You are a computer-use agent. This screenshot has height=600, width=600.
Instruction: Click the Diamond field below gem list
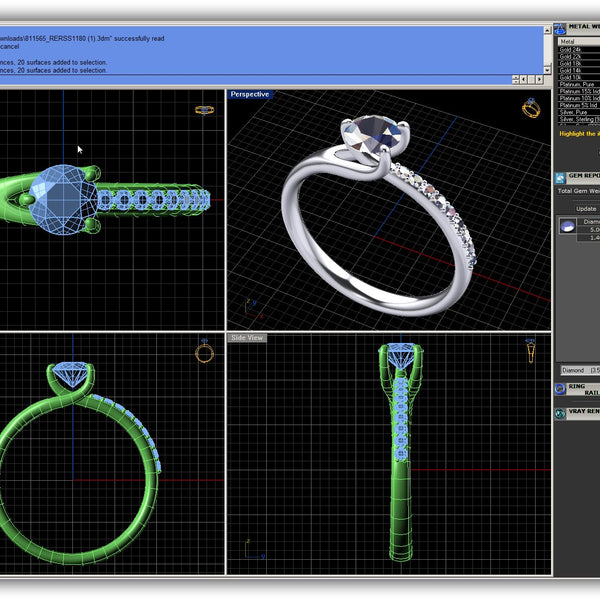(x=578, y=370)
